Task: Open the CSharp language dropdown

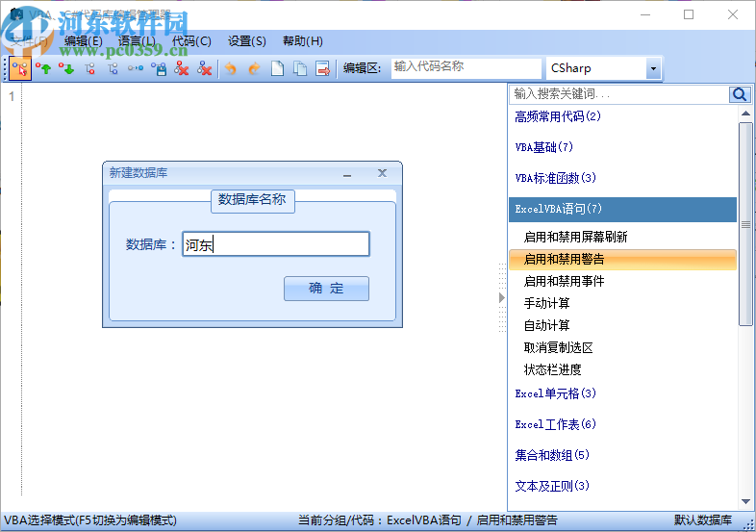Action: point(653,69)
